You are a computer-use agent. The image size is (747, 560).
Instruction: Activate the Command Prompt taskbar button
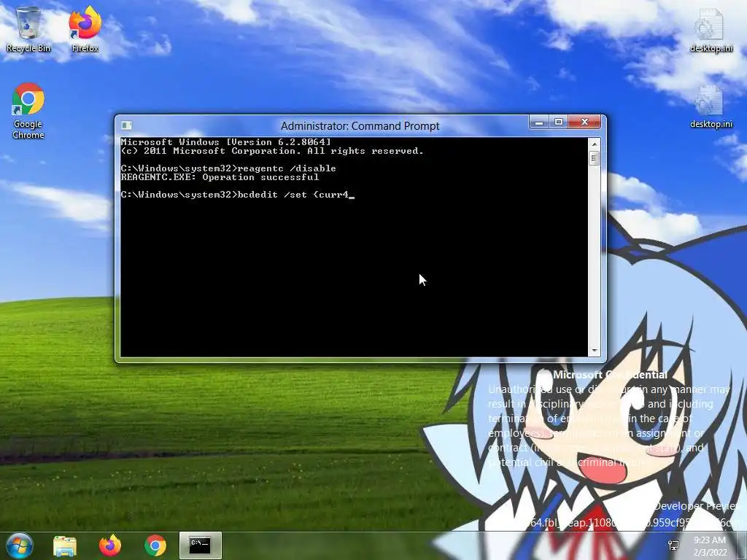click(x=200, y=545)
